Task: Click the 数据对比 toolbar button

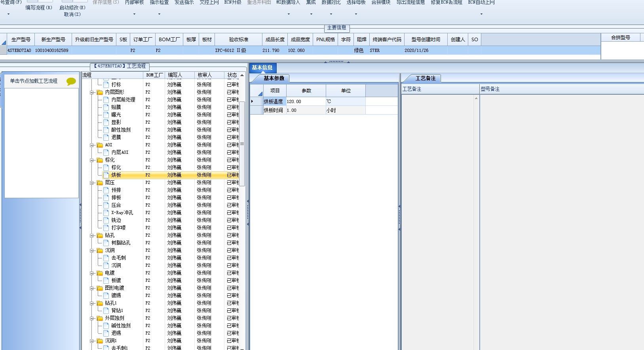Action: (331, 2)
